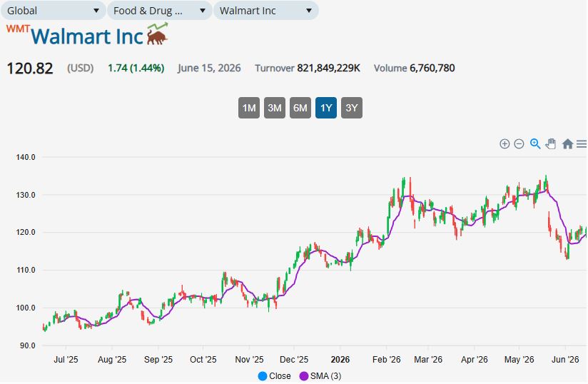
Task: Select the magnifier selection zoom tool
Action: (535, 143)
